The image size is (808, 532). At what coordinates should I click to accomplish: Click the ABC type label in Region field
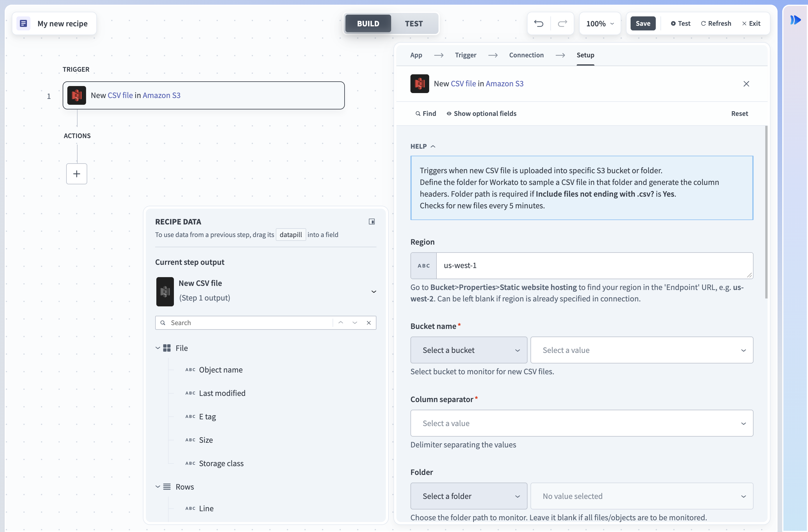[x=424, y=266]
